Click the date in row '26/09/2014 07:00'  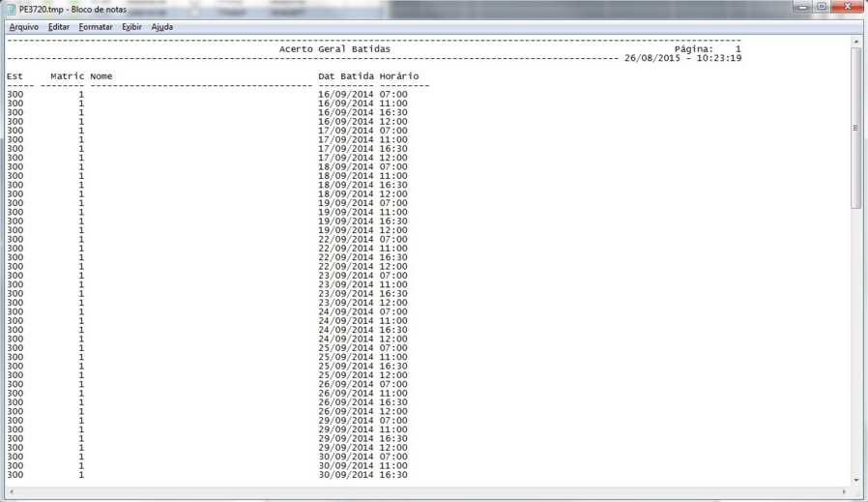tap(346, 384)
